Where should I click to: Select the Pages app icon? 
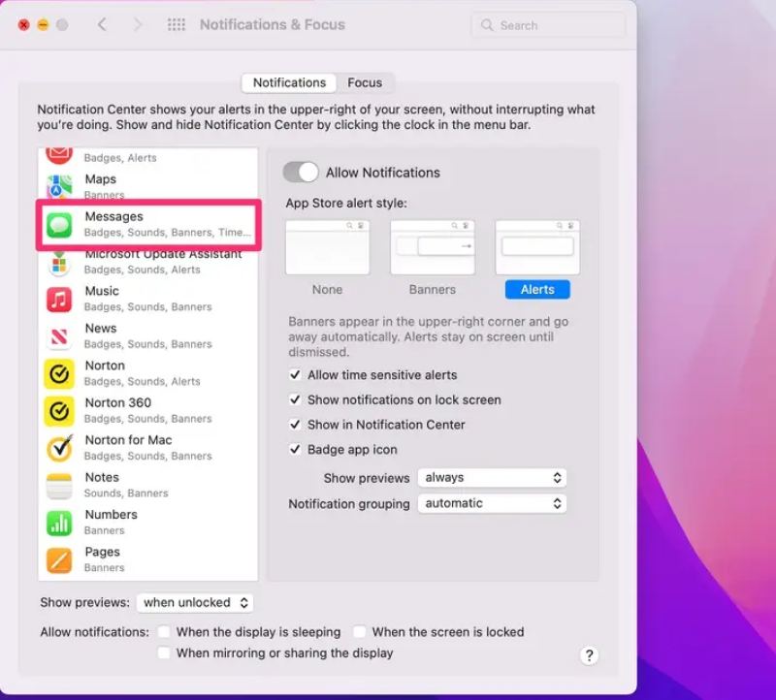(59, 559)
